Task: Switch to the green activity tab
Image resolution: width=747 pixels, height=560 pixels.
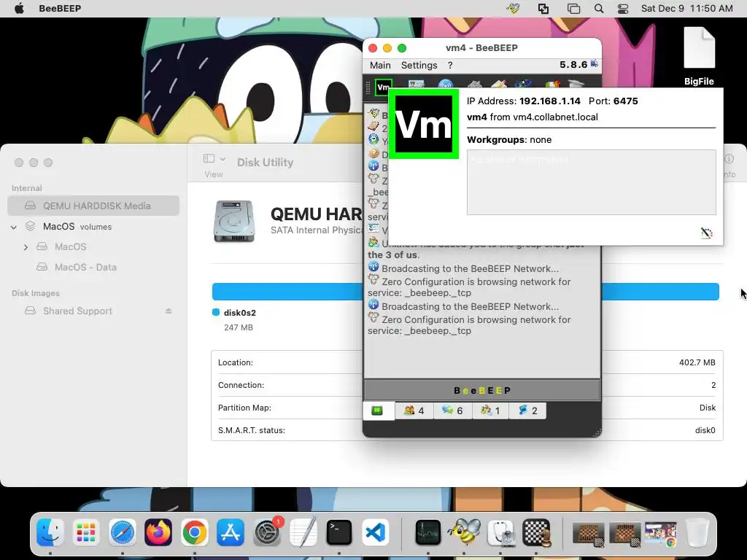Action: coord(377,411)
